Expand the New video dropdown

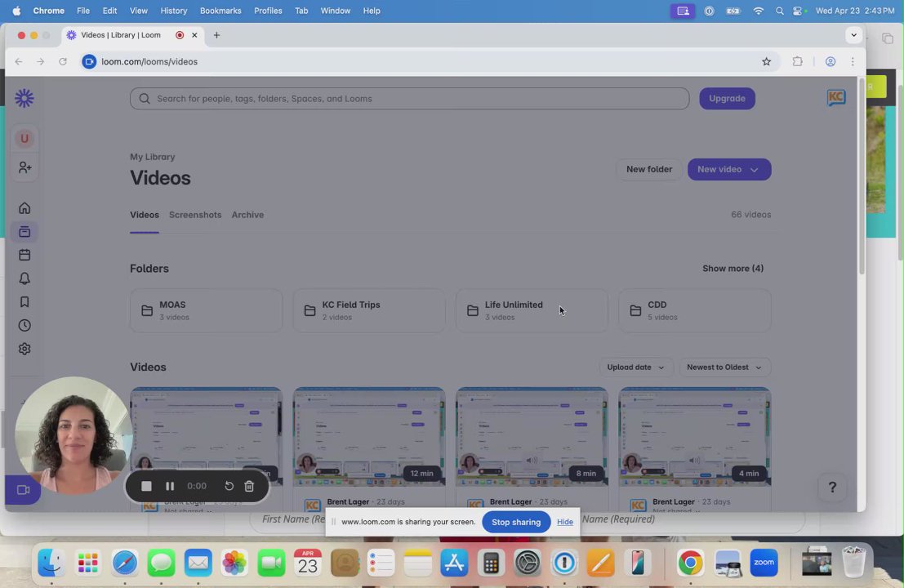coord(729,170)
